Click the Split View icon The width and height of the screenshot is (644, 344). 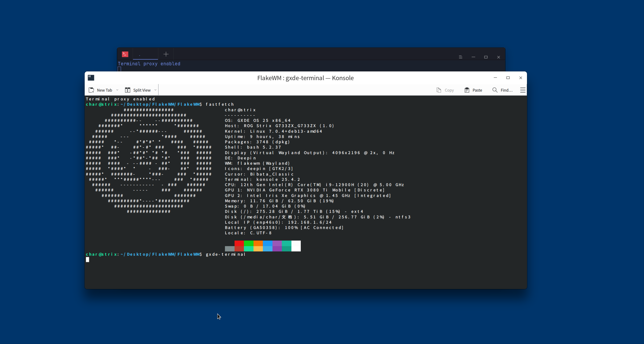coord(128,90)
